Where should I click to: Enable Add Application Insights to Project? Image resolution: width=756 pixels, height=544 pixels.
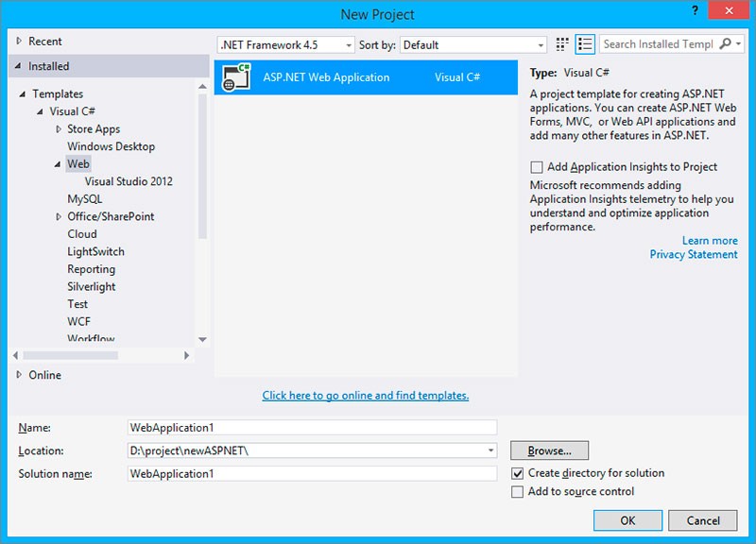[x=536, y=167]
